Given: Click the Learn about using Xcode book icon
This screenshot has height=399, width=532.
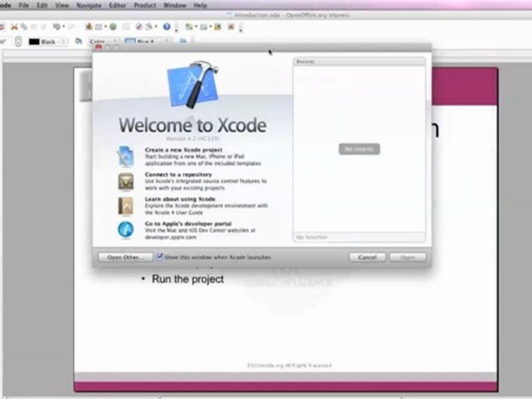Looking at the screenshot, I should [126, 206].
